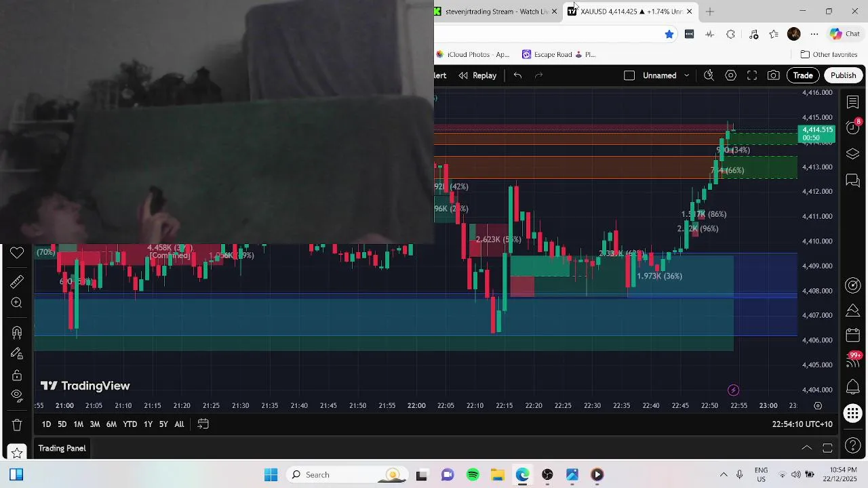Open Copilot Chat button
The width and height of the screenshot is (868, 488).
(845, 34)
